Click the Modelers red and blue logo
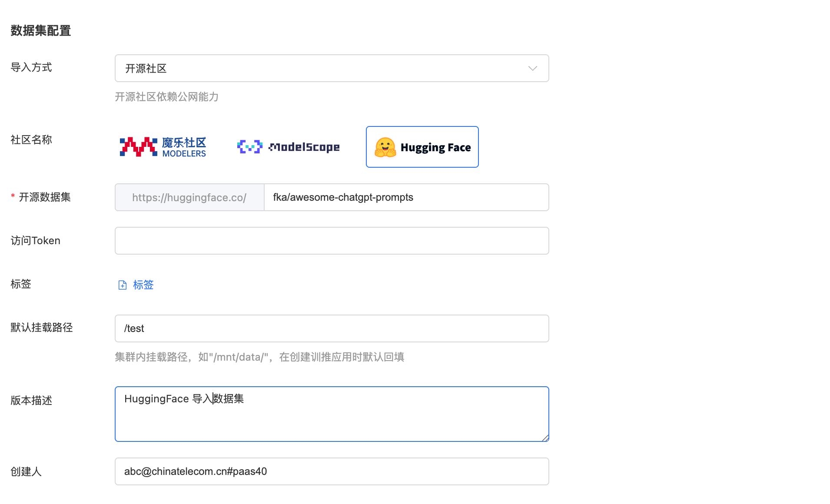830x504 pixels. [139, 147]
